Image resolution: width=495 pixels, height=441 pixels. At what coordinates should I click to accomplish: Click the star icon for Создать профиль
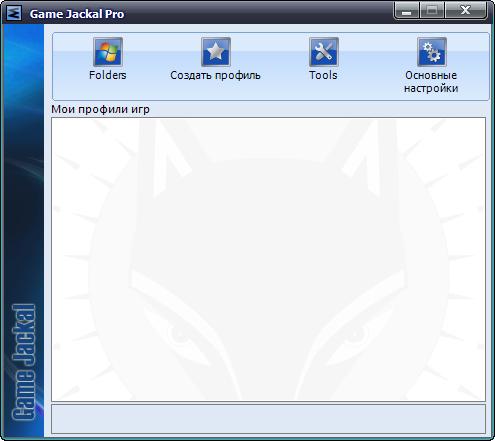pos(216,52)
